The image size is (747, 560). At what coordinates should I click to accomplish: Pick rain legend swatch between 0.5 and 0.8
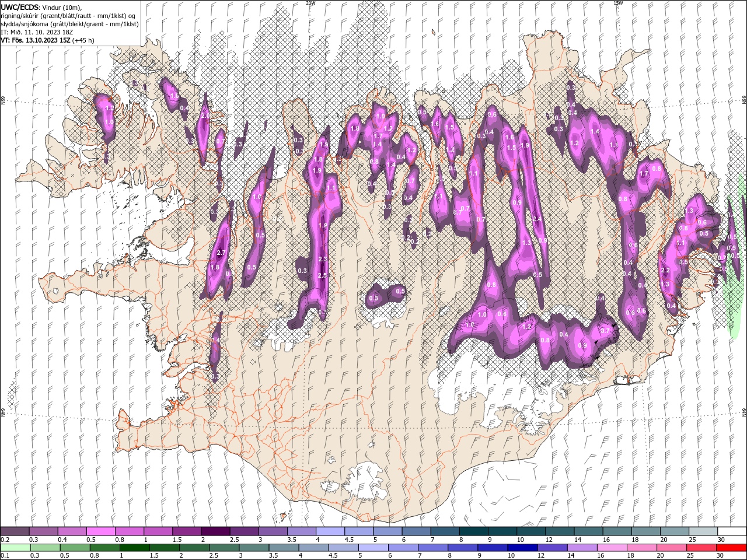[74, 547]
